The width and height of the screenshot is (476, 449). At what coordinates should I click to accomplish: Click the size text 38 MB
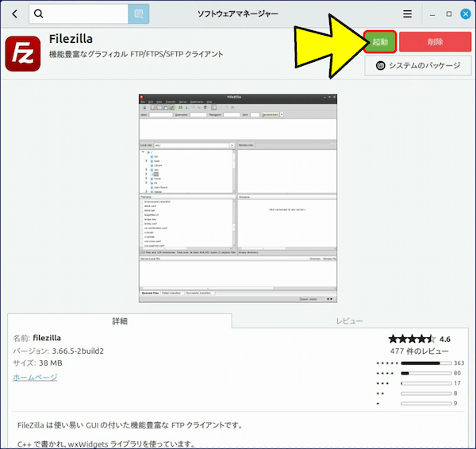(x=51, y=363)
